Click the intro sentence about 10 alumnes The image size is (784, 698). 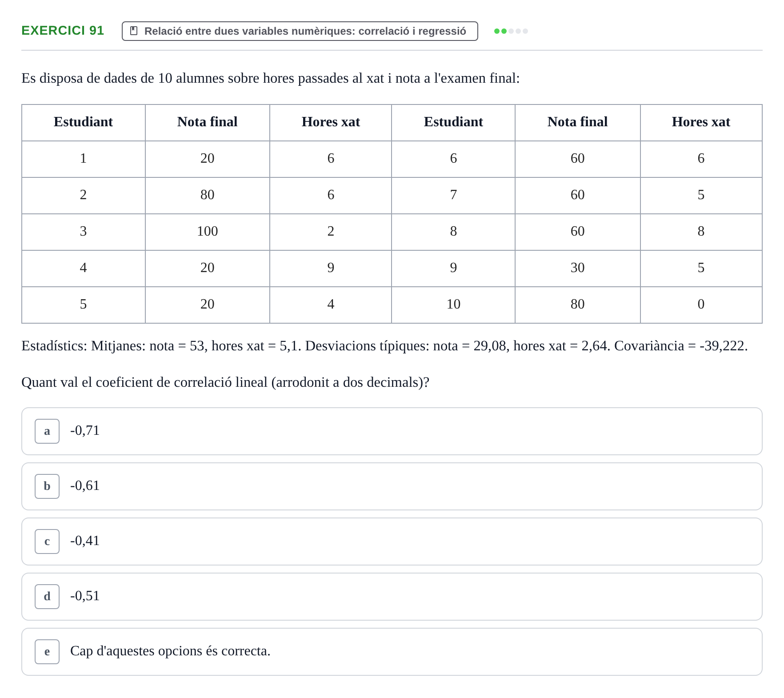coord(271,78)
